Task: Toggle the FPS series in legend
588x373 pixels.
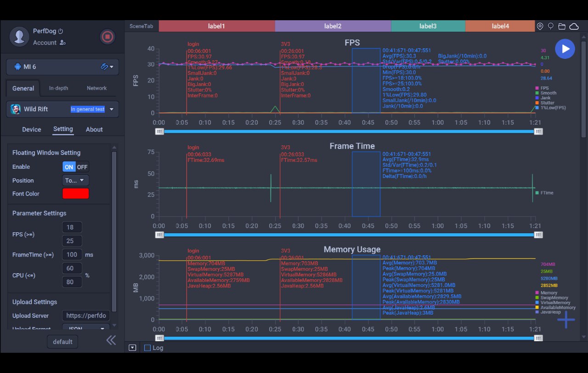Action: [544, 88]
